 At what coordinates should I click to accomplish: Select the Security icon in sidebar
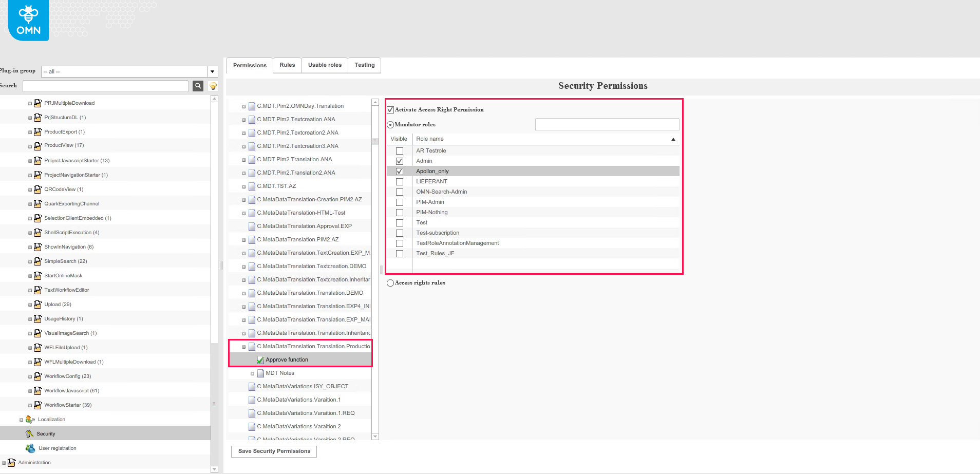click(x=30, y=434)
